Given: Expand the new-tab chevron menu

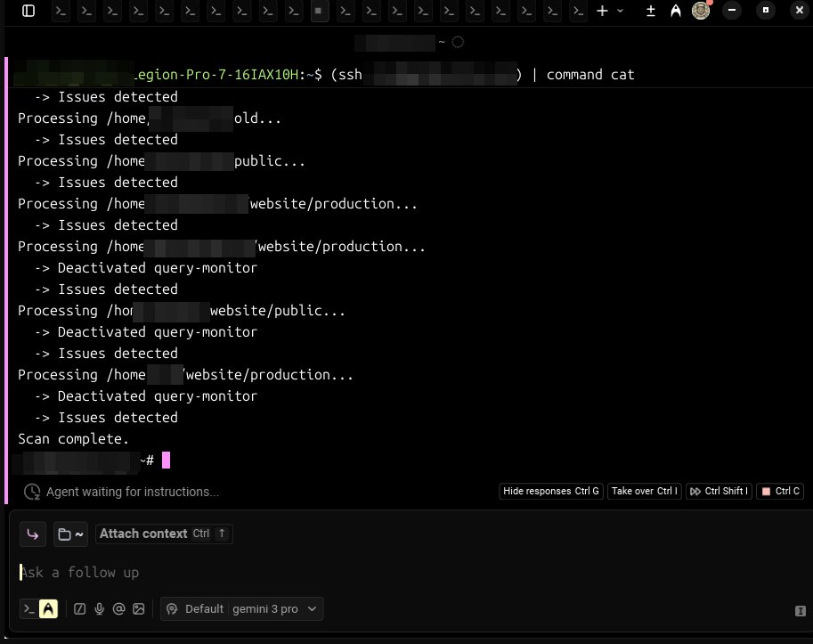Looking at the screenshot, I should tap(620, 11).
